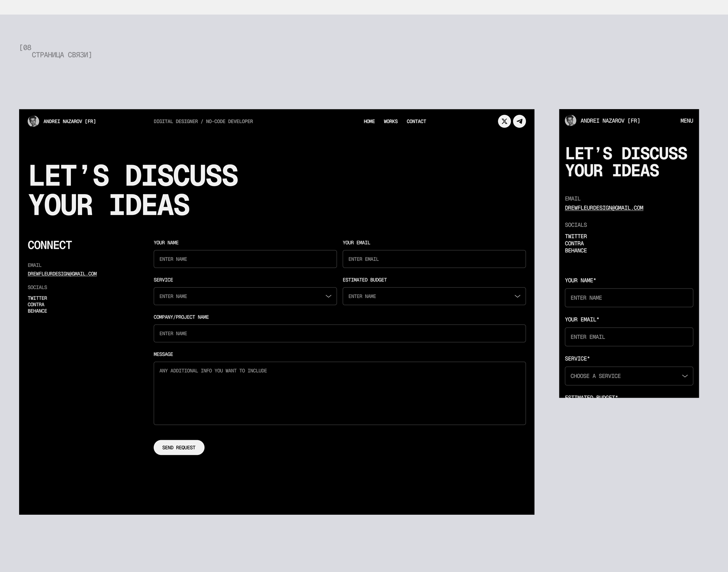
Task: Open the Twitter link under desktop Socials
Action: (x=37, y=298)
